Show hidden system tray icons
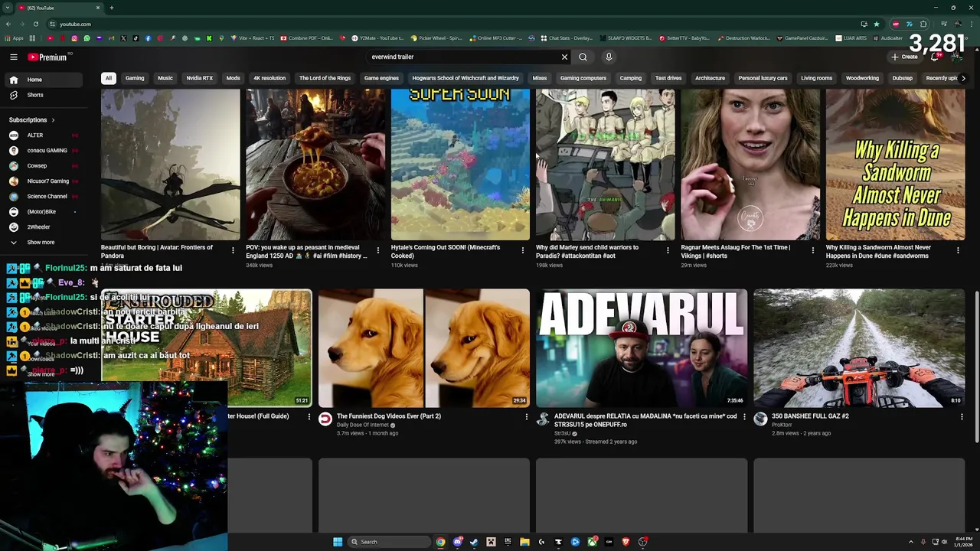Screen dimensions: 980x551 (x=910, y=542)
